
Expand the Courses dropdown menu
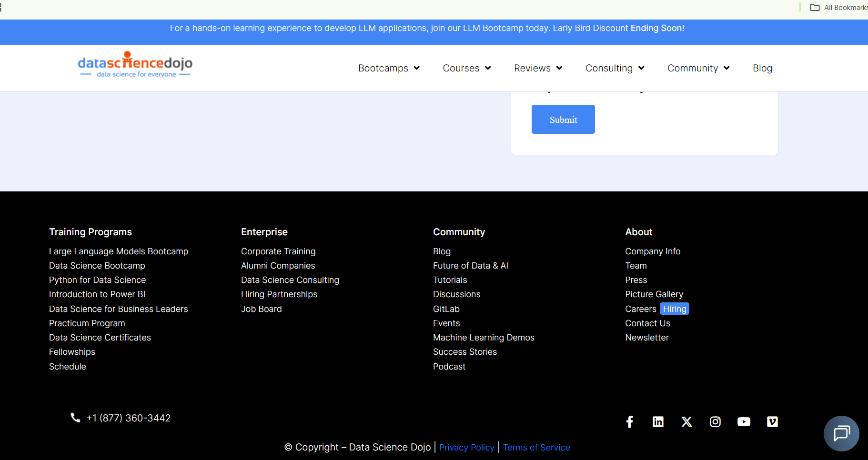(x=466, y=68)
